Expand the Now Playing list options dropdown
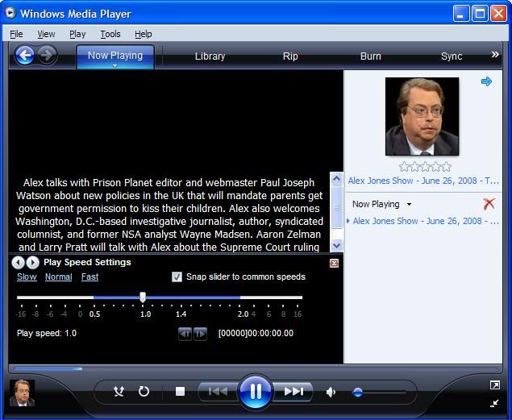This screenshot has height=420, width=512. (x=409, y=205)
